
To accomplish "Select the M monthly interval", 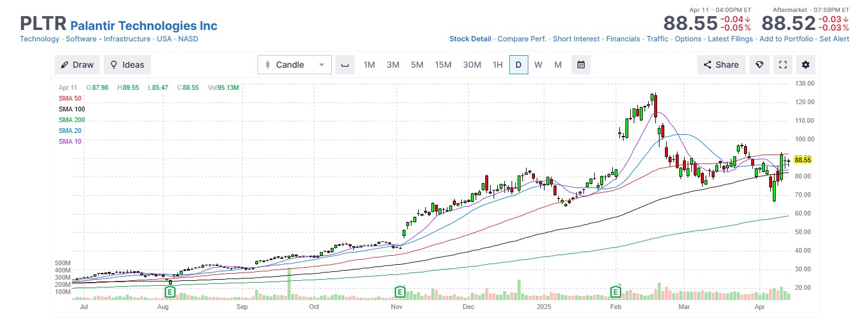I will pyautogui.click(x=558, y=65).
